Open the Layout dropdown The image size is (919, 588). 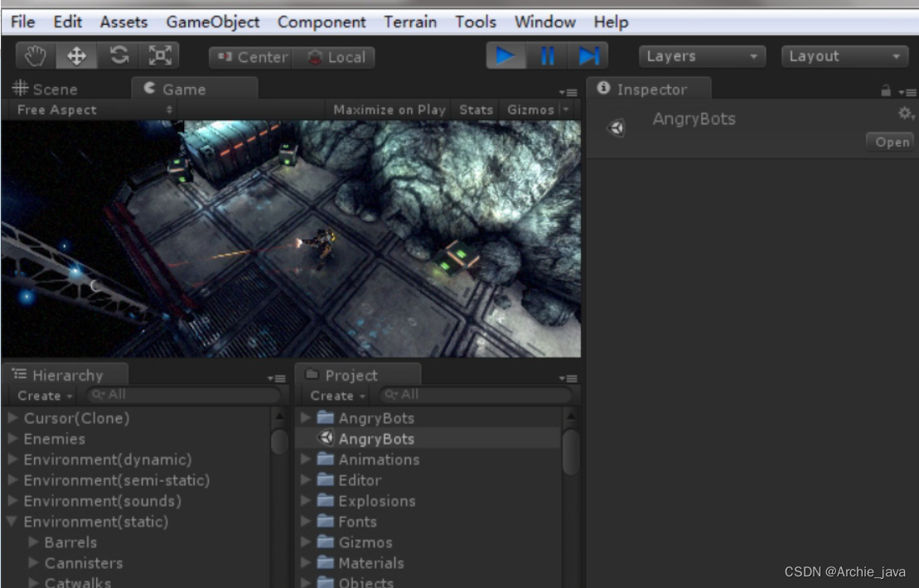click(x=844, y=56)
